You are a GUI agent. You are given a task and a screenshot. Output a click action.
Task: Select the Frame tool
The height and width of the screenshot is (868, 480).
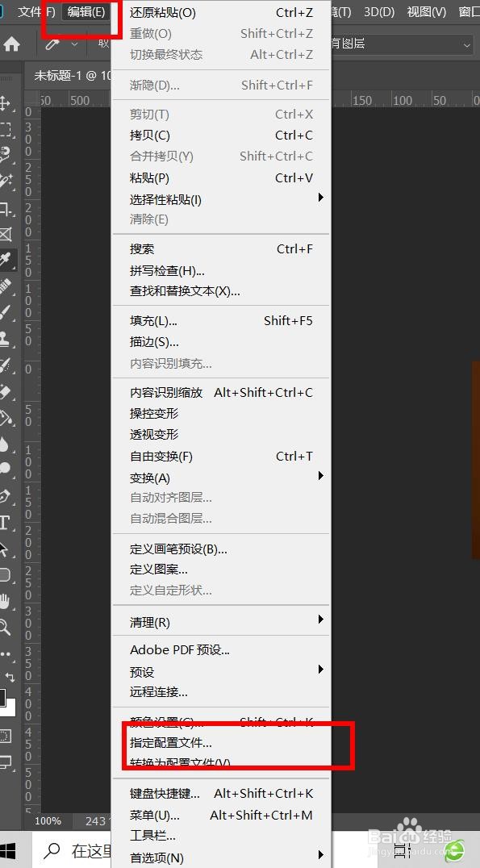(x=5, y=234)
